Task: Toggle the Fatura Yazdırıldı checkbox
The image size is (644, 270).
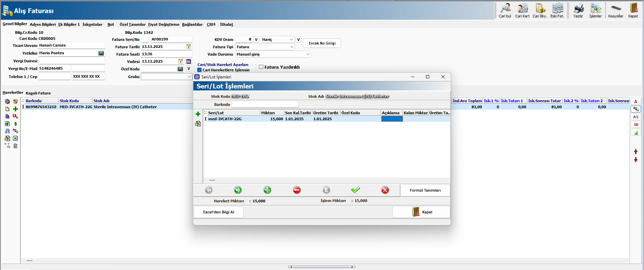Action: click(261, 67)
